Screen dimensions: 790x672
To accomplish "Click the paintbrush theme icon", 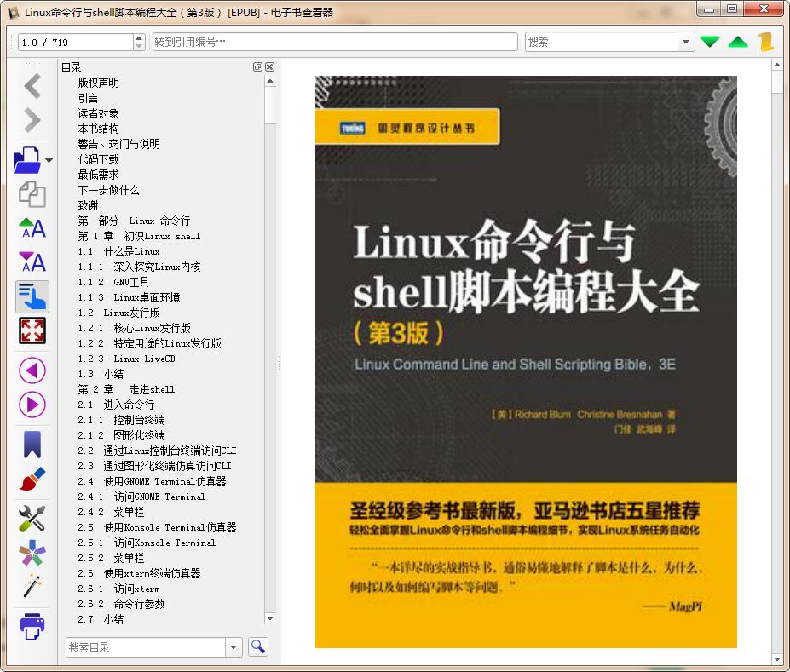I will [32, 479].
